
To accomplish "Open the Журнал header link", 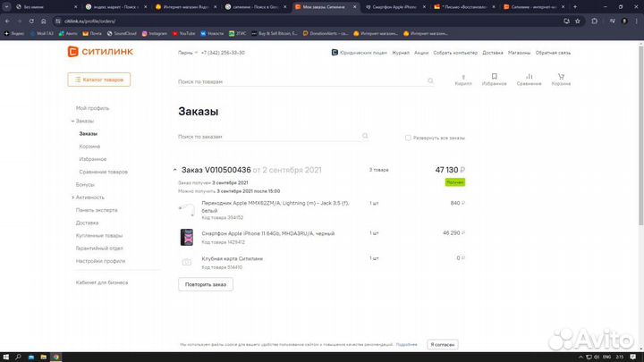I will point(401,53).
